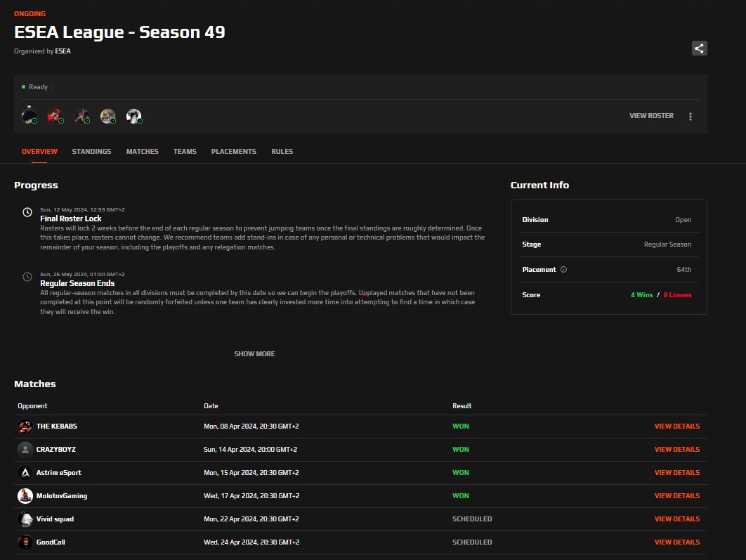Click the Open division value

click(x=683, y=220)
